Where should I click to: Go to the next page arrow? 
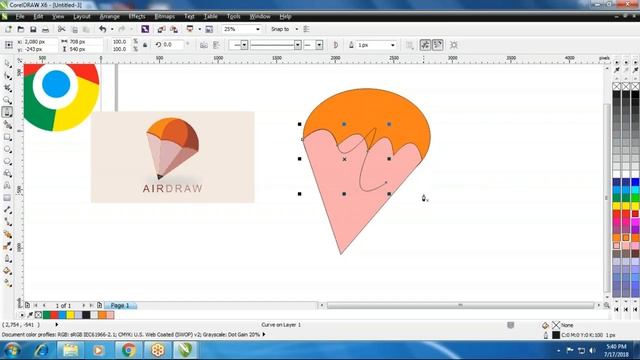coord(84,305)
